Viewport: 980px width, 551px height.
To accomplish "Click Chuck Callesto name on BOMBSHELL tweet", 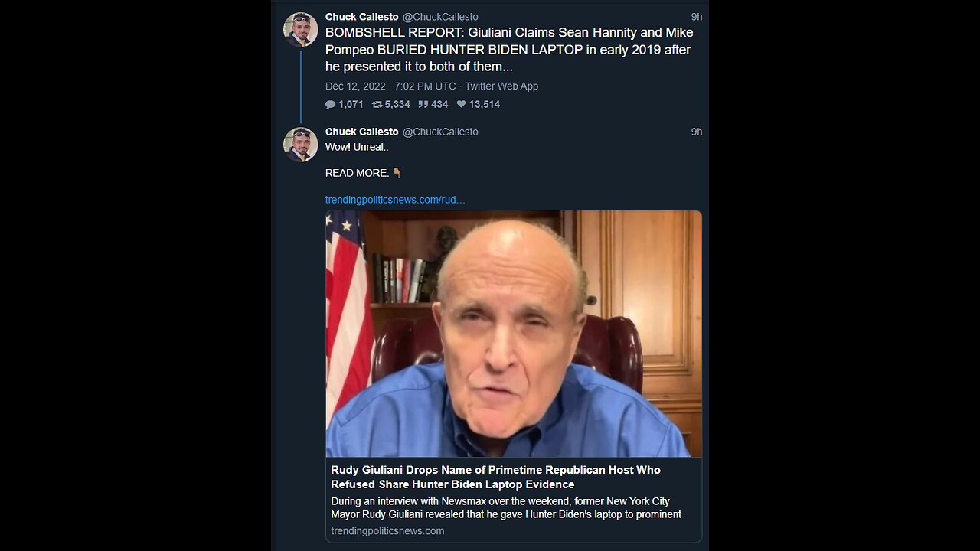I will (x=361, y=17).
